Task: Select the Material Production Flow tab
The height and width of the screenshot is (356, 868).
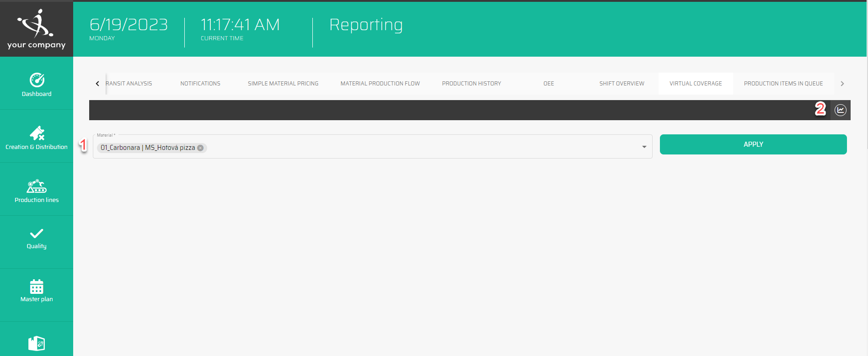Action: click(x=380, y=84)
